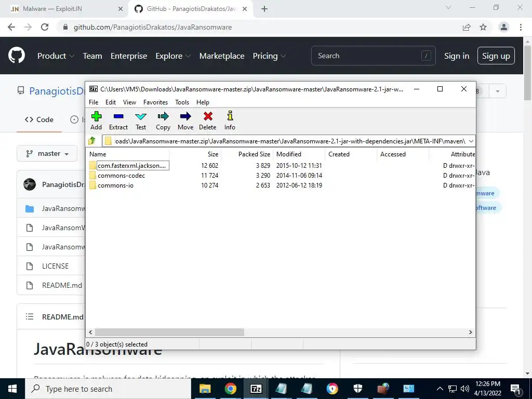Sort the list by the Modified column
Screen dimensions: 532x399
point(299,154)
